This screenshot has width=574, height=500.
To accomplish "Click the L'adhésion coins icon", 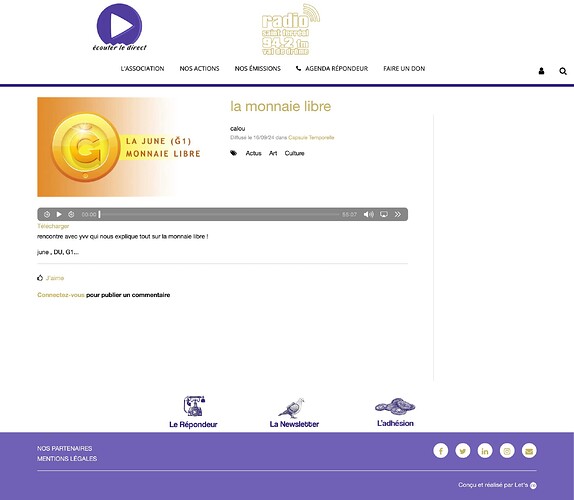I will click(x=395, y=407).
